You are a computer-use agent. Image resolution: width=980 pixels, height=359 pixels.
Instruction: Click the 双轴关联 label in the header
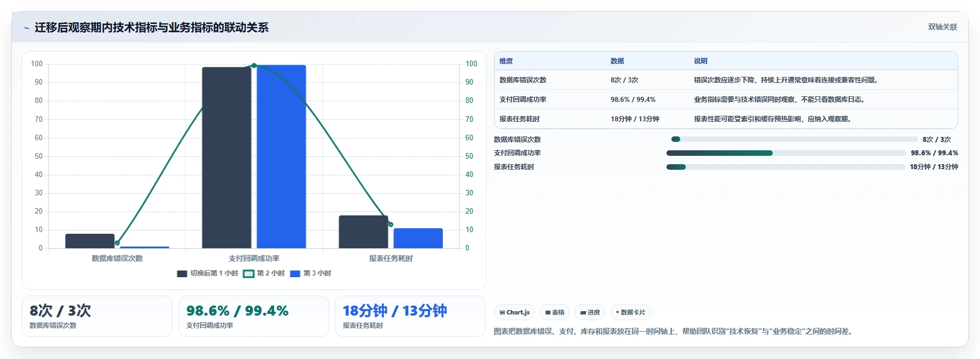[942, 27]
